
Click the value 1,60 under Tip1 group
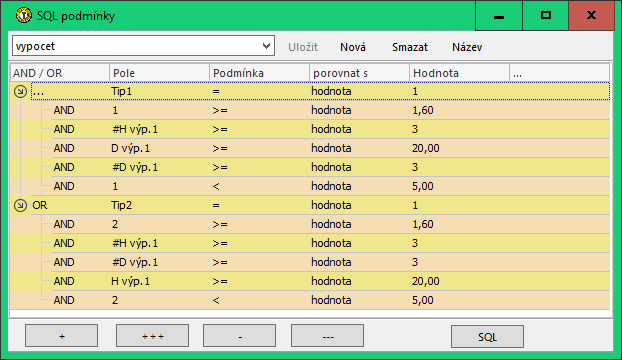(423, 110)
